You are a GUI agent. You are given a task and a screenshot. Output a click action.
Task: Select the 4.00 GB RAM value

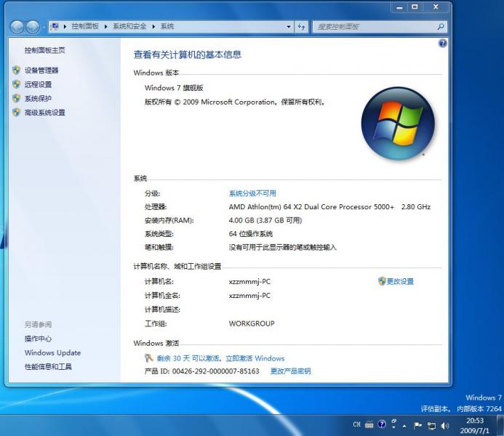click(x=265, y=220)
